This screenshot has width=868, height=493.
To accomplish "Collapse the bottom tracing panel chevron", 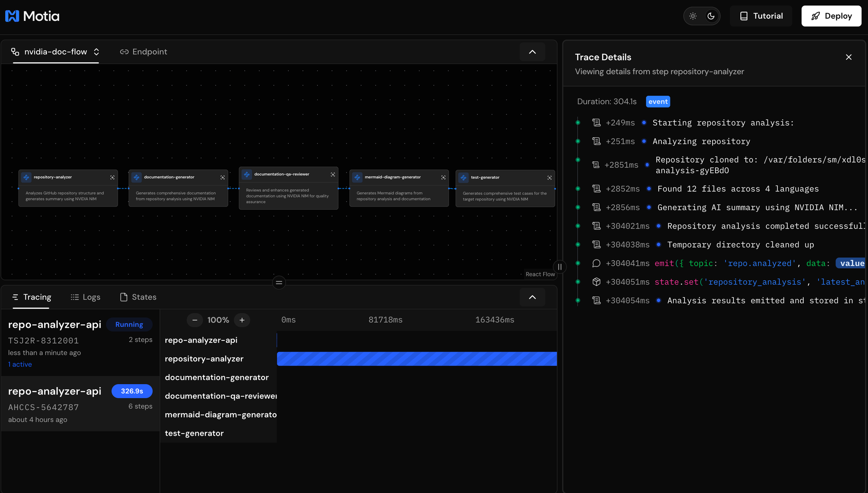I will point(532,297).
